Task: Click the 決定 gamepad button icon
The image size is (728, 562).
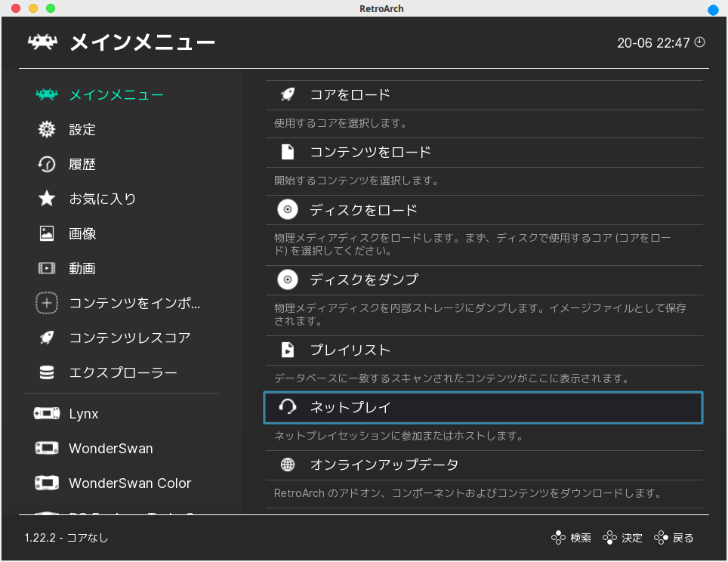Action: coord(609,537)
